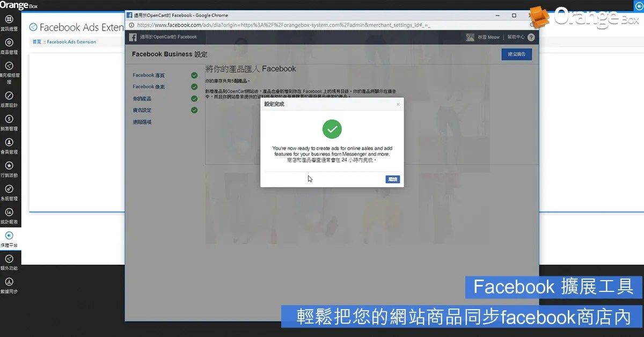Click the site info icon in Chrome address bar
Image resolution: width=644 pixels, height=337 pixels.
[x=131, y=25]
